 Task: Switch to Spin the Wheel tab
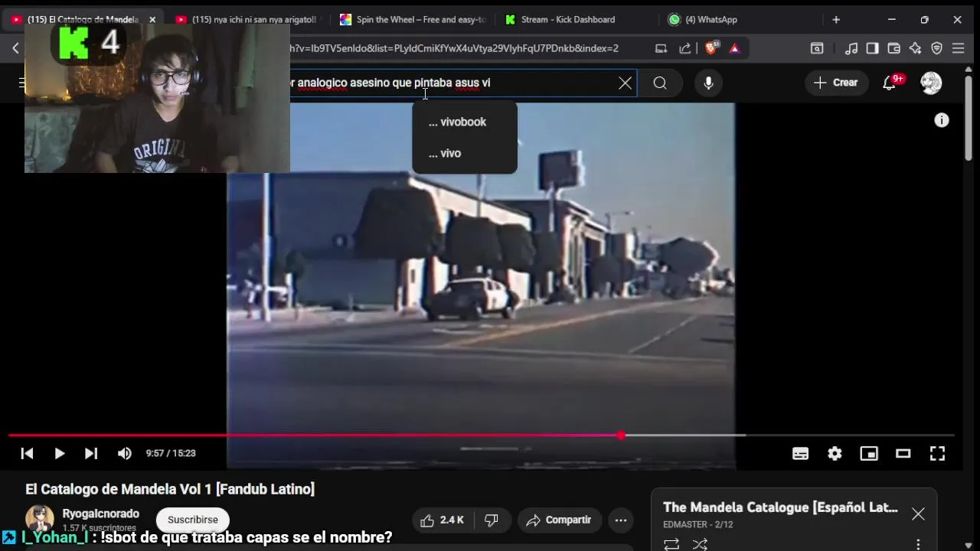click(x=413, y=20)
